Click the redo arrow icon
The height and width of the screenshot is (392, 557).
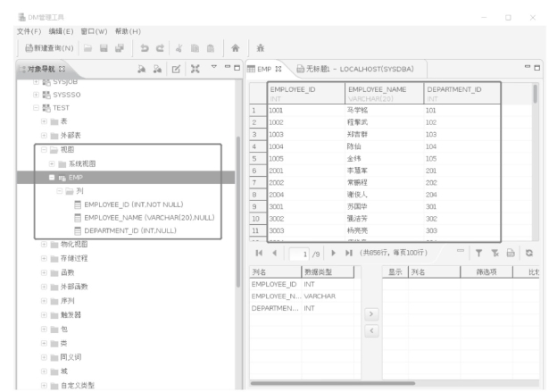[160, 48]
